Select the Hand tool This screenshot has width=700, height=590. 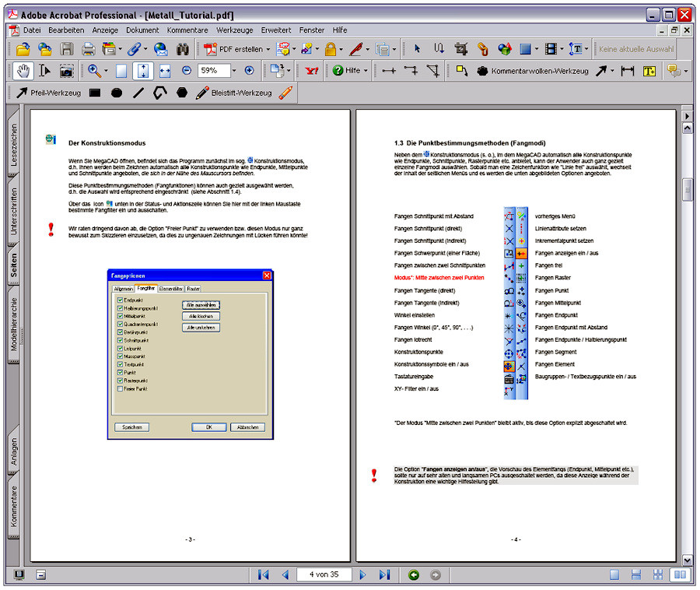pyautogui.click(x=23, y=71)
